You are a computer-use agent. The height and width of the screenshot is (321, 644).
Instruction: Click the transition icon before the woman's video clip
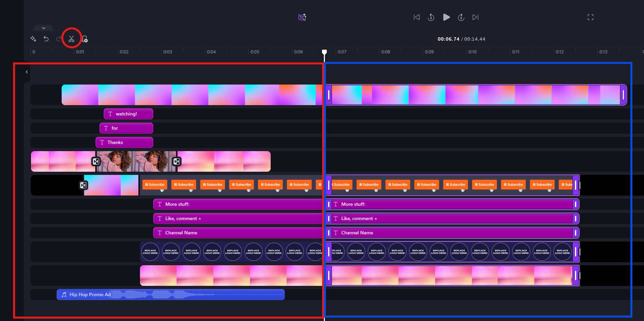click(96, 161)
